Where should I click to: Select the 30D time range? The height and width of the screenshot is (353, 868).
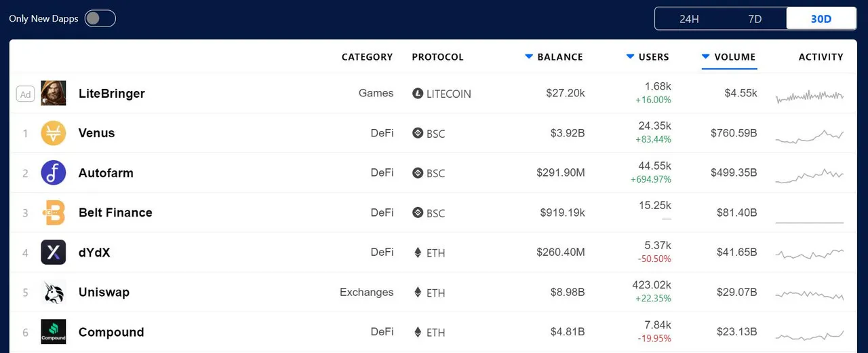(821, 19)
